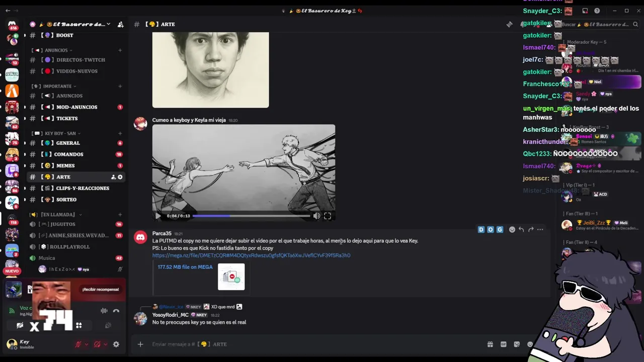Add a channel to ANUNCIOS category
Image resolution: width=644 pixels, height=362 pixels.
[x=120, y=50]
